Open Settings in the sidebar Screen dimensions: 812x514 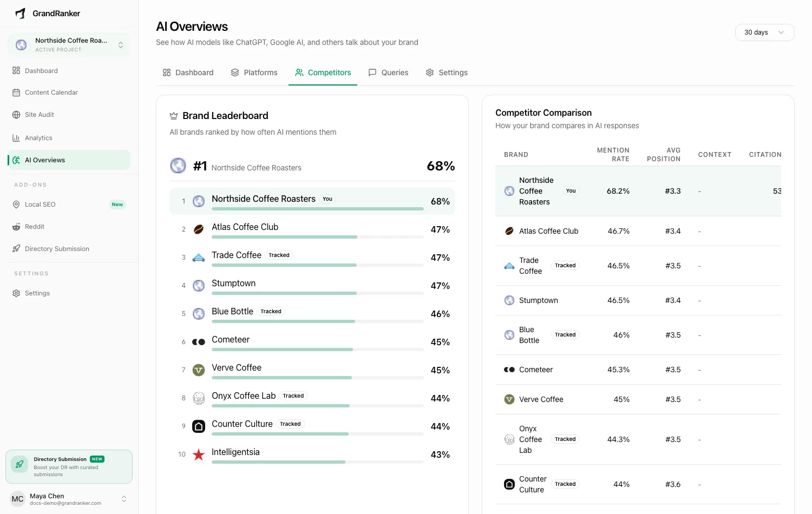coord(69,293)
